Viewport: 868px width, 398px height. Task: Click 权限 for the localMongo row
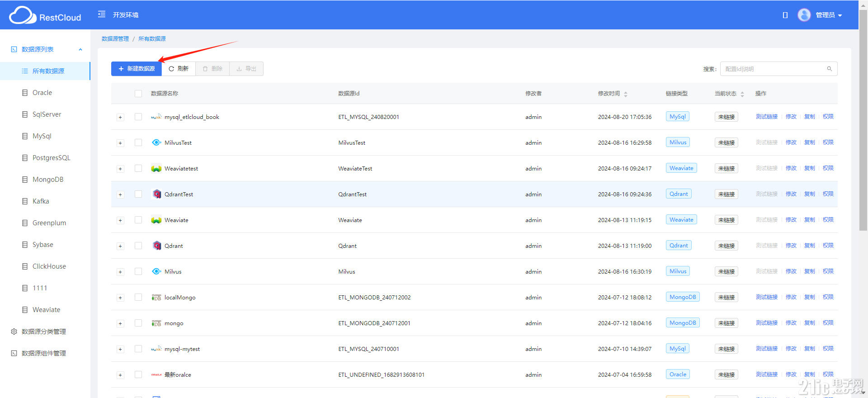828,297
